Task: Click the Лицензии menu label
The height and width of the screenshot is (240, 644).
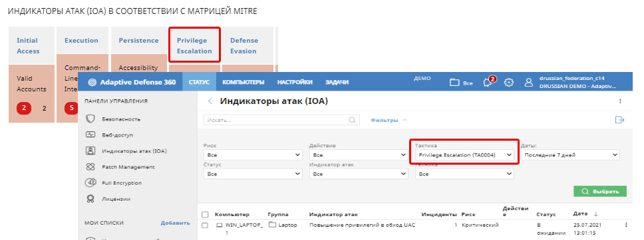Action: (x=116, y=199)
